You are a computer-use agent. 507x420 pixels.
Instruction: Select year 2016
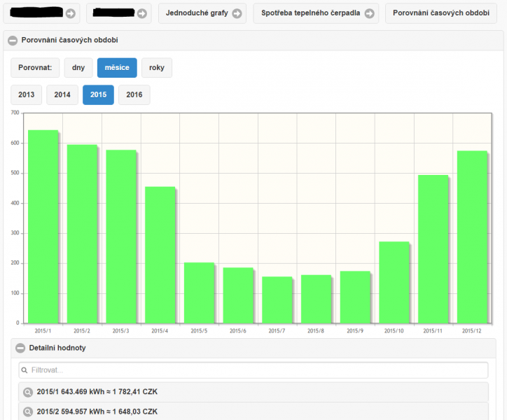134,94
